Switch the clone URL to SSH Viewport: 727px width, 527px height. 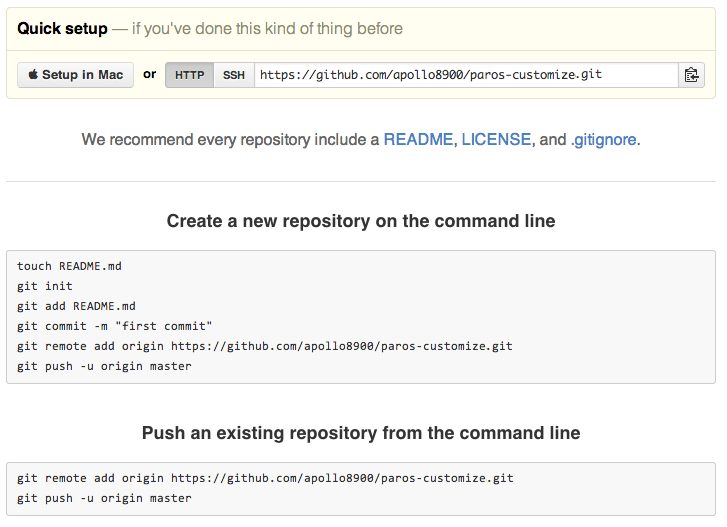233,75
